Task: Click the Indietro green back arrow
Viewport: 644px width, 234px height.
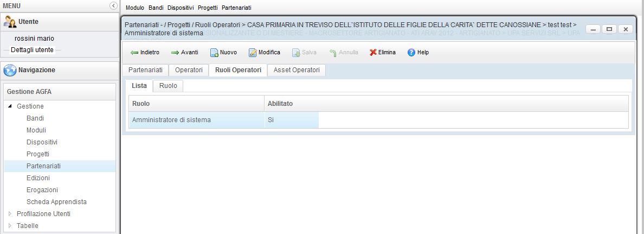Action: click(135, 53)
